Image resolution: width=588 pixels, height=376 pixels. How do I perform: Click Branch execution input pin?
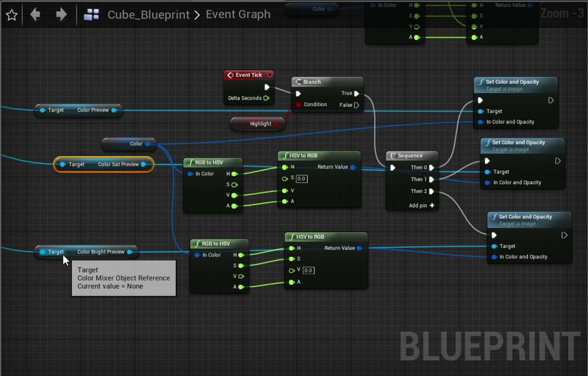pyautogui.click(x=298, y=94)
